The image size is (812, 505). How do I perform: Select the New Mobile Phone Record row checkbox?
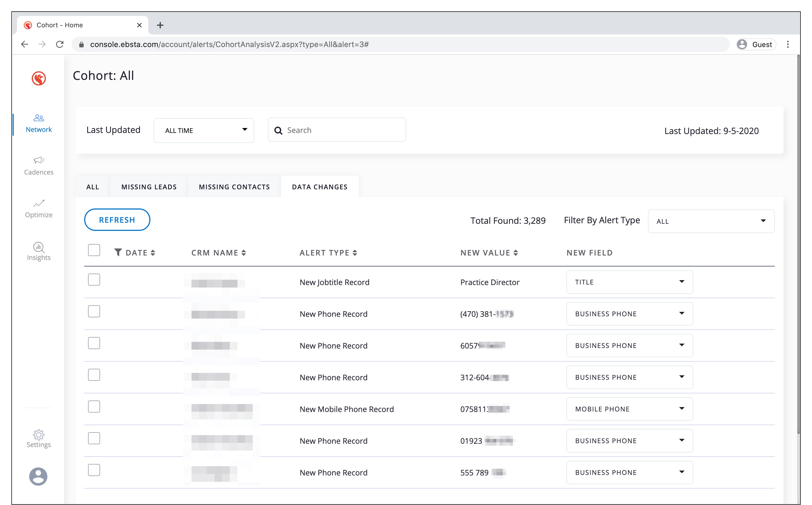tap(94, 407)
